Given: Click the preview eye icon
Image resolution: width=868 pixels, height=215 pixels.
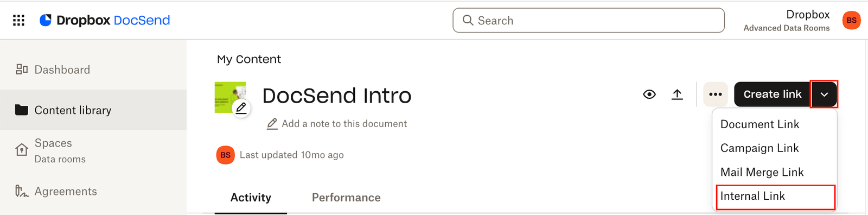Looking at the screenshot, I should tap(649, 94).
